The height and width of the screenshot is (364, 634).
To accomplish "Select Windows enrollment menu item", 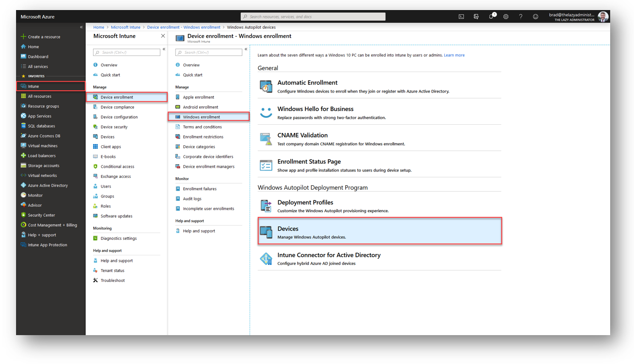I will coord(209,117).
